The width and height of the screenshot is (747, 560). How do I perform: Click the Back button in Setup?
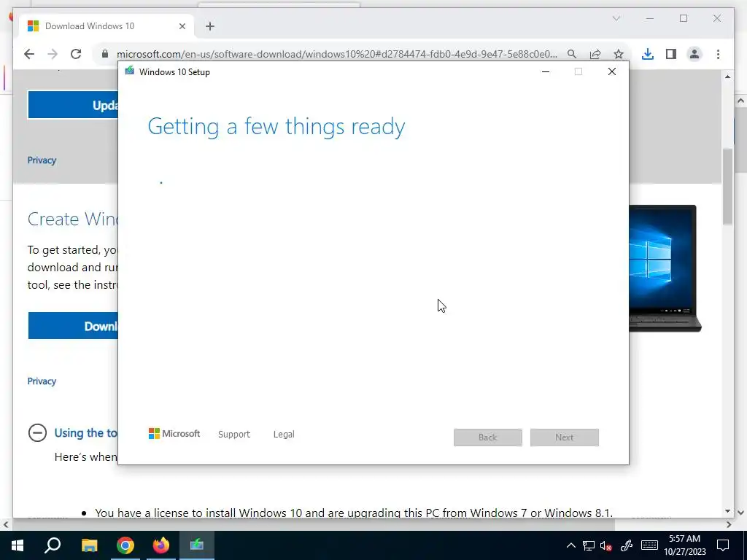(x=488, y=437)
